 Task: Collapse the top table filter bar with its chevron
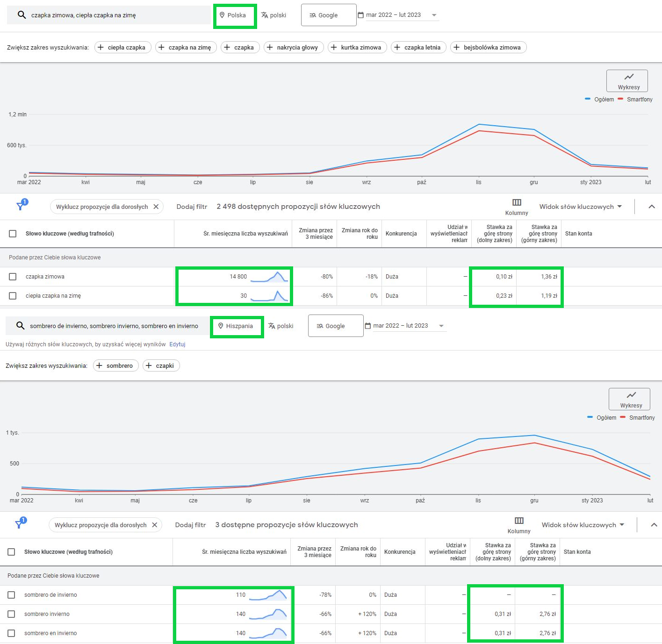652,207
